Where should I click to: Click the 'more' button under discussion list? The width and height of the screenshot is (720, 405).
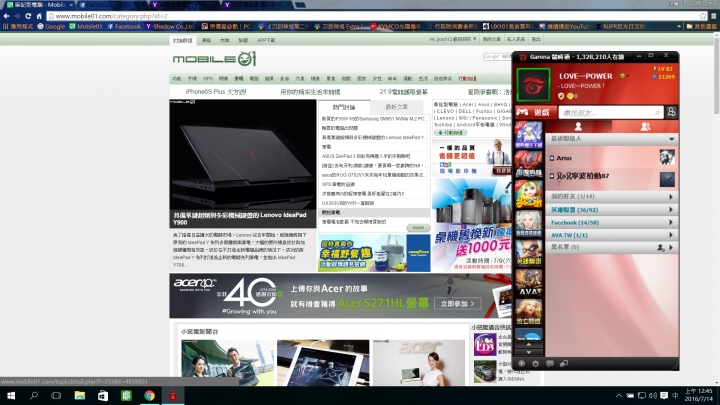click(418, 228)
